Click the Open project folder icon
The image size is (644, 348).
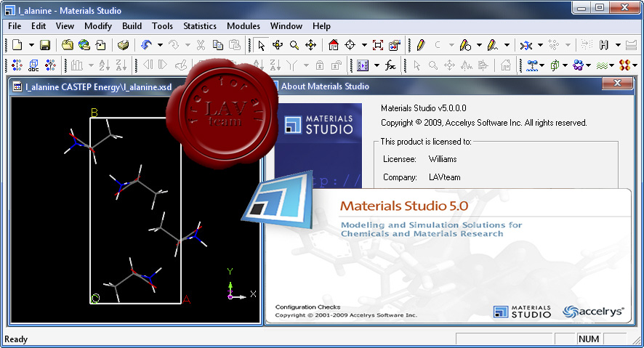68,45
